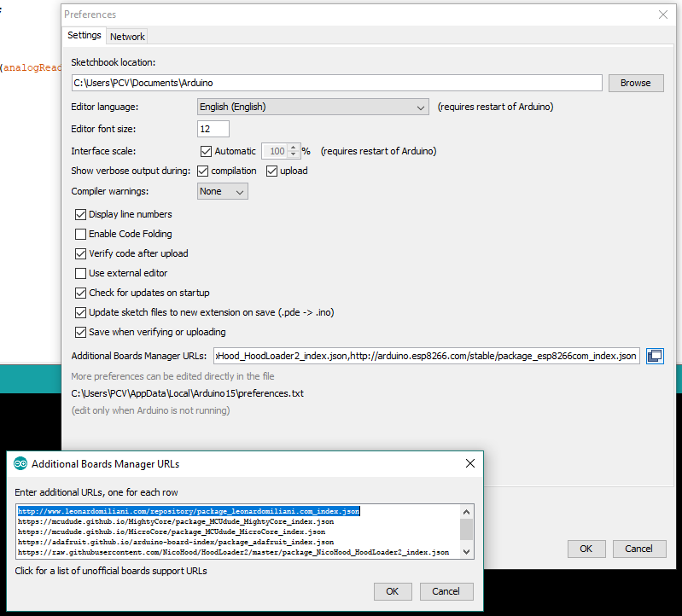Select the NicoHood HoodLoader2 URL row

(233, 553)
